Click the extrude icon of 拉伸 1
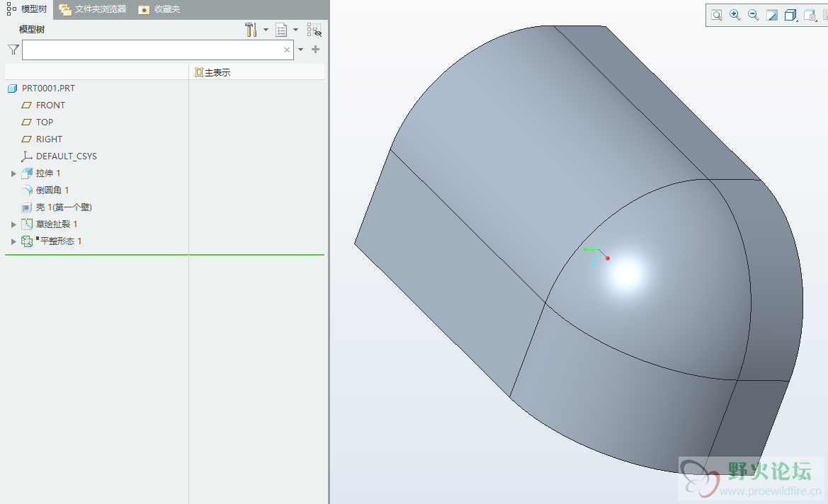Screen dimensions: 828x504 pos(26,173)
